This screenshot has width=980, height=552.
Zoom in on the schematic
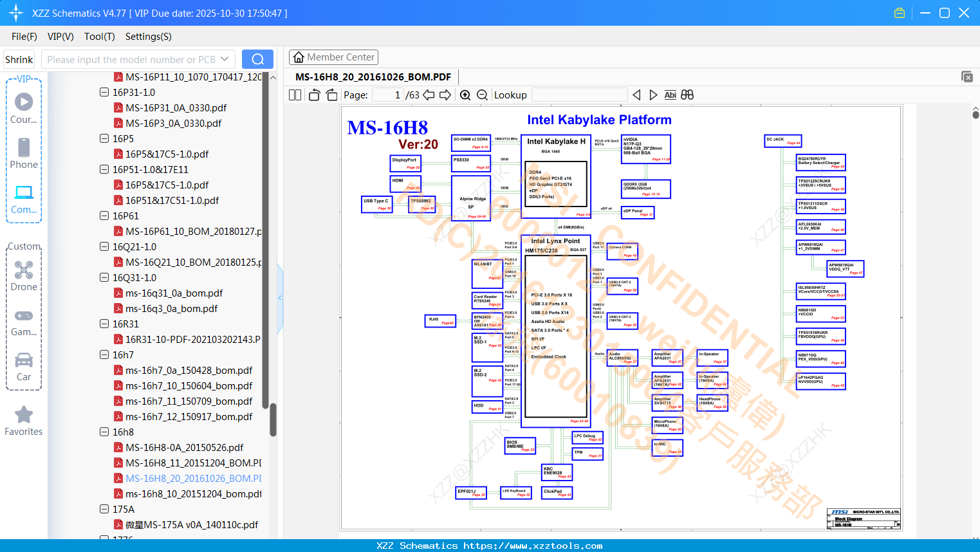(x=465, y=95)
